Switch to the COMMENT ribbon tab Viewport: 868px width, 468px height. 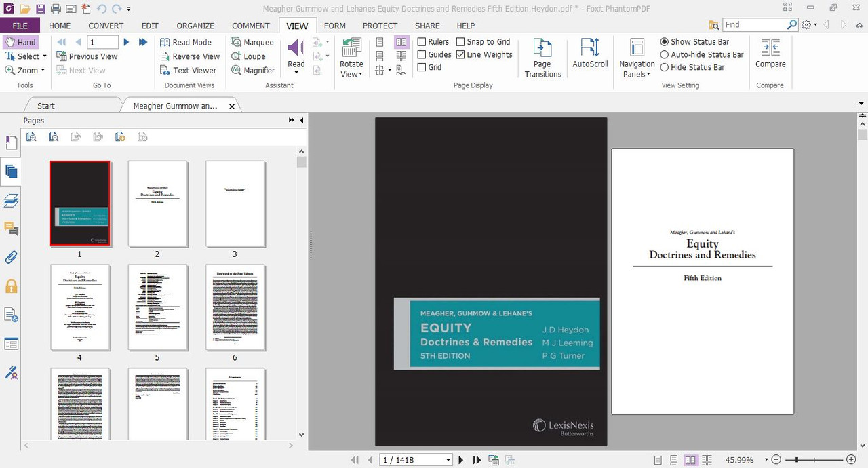[251, 26]
